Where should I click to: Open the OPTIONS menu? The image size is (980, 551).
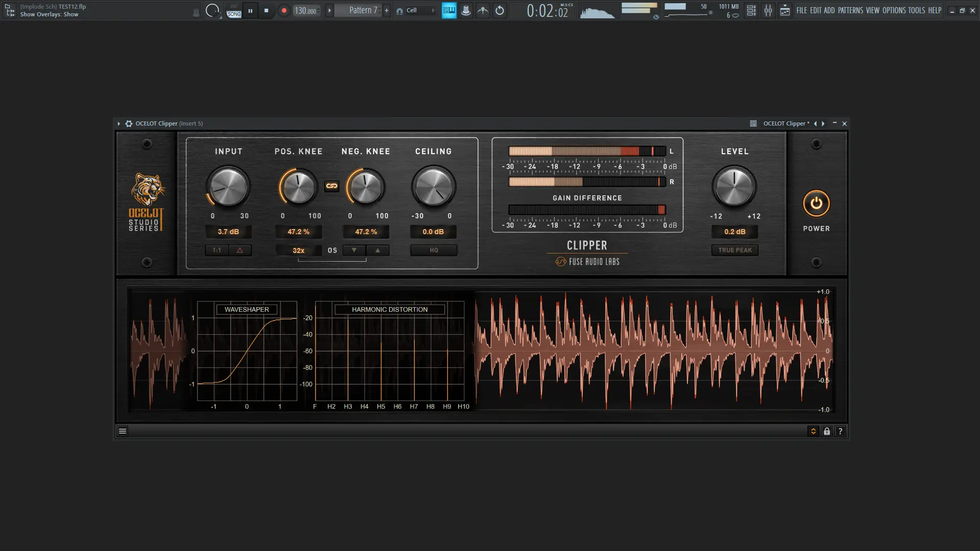[894, 10]
